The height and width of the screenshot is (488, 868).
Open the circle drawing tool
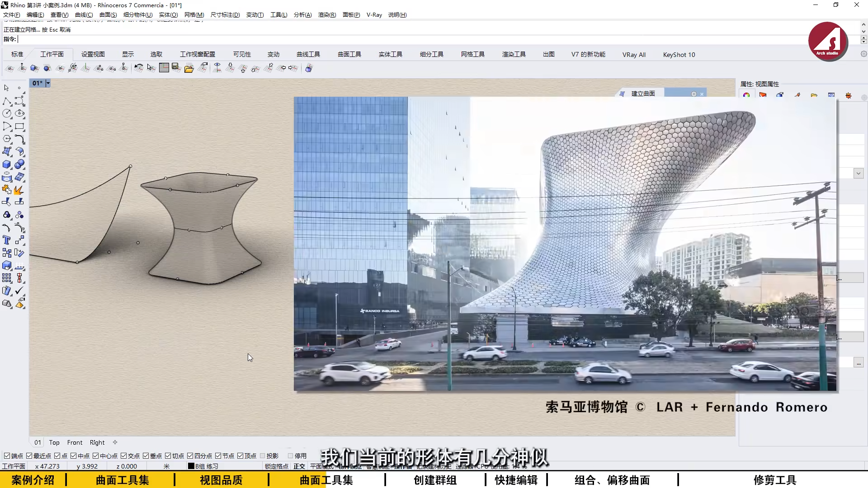(x=7, y=114)
